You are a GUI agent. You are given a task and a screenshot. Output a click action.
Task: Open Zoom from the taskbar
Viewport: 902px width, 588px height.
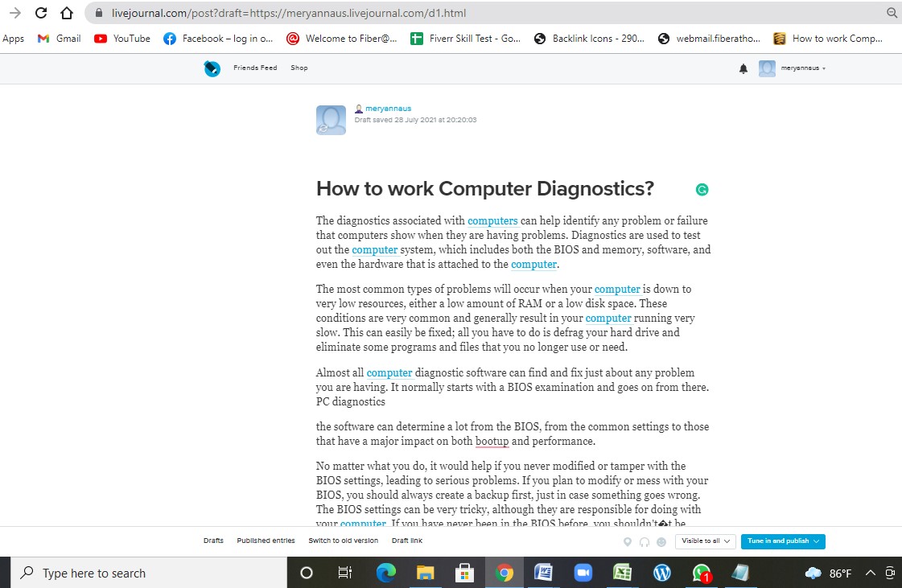tap(583, 573)
